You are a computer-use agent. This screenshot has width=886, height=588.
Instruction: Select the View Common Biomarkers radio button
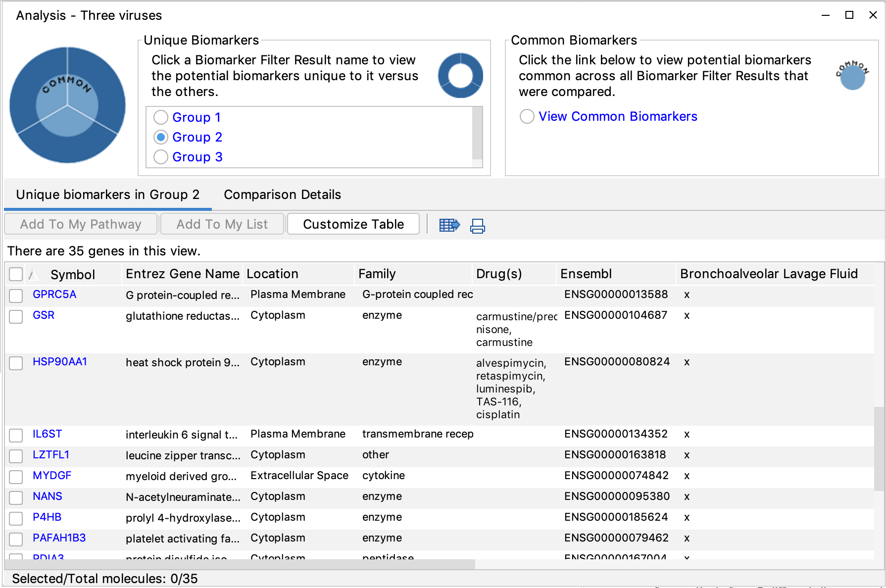(x=527, y=116)
